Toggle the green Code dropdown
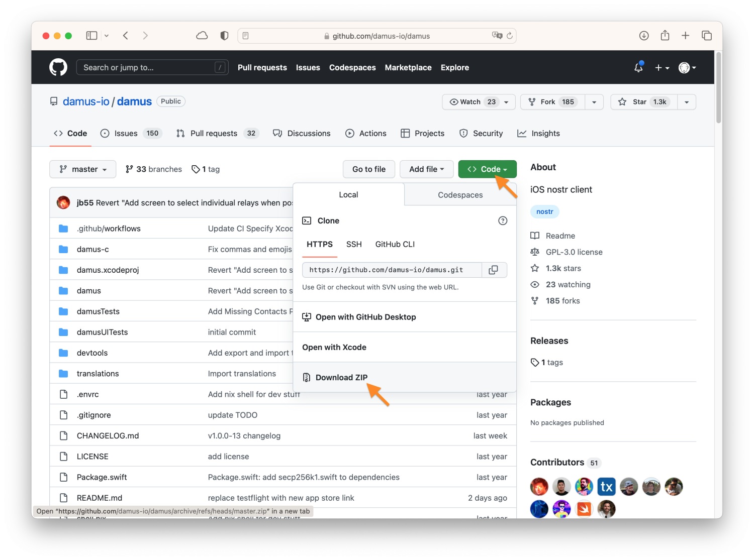The width and height of the screenshot is (754, 560). 488,169
